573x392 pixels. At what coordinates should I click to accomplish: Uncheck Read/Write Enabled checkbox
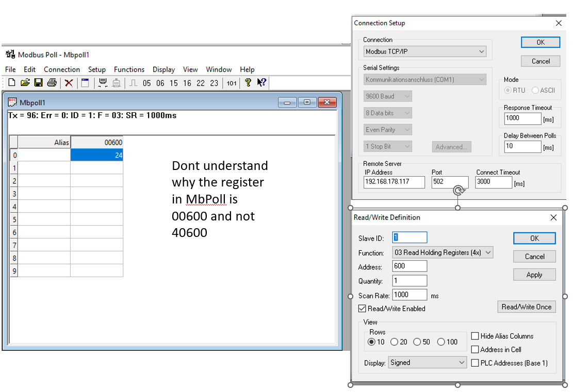(x=362, y=309)
